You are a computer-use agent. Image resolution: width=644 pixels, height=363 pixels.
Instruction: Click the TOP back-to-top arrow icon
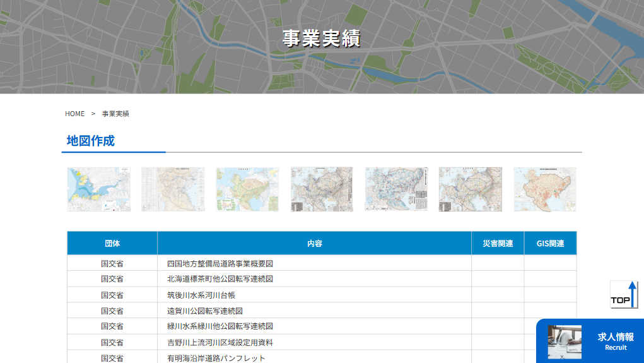coord(623,294)
